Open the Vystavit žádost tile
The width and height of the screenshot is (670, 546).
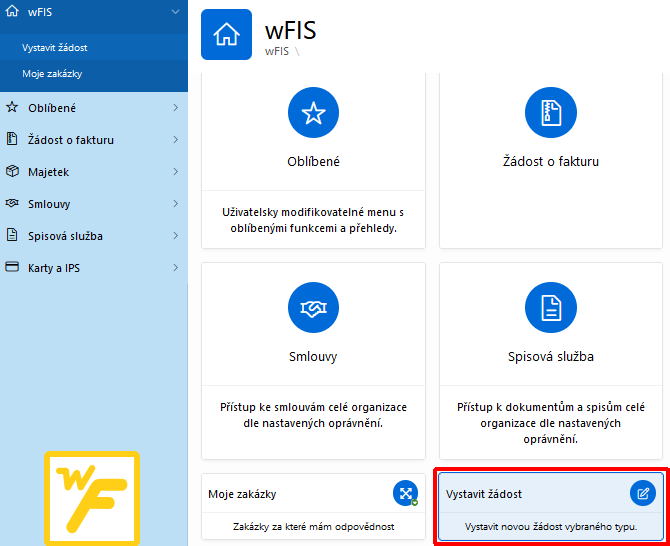[551, 507]
